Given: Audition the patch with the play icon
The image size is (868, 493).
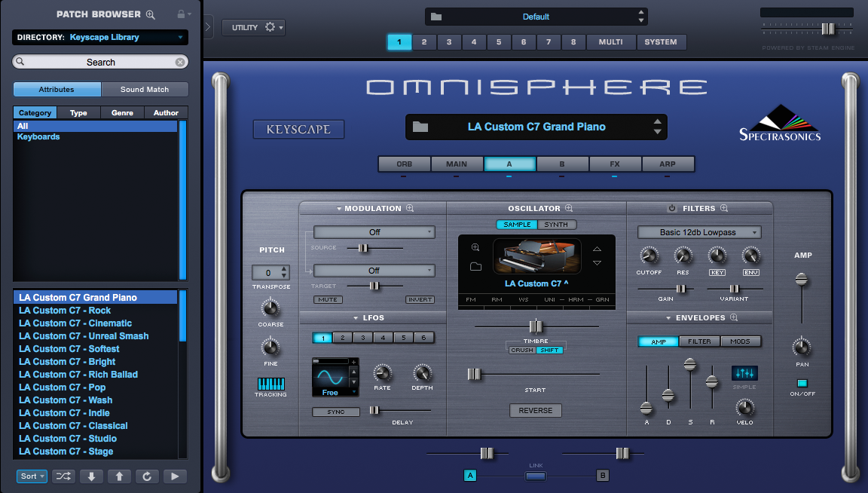Looking at the screenshot, I should tap(175, 476).
